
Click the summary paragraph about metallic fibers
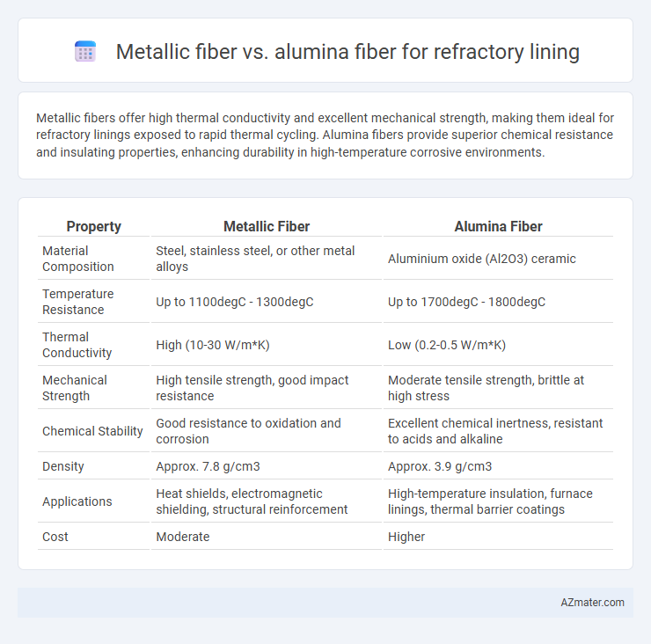(325, 135)
